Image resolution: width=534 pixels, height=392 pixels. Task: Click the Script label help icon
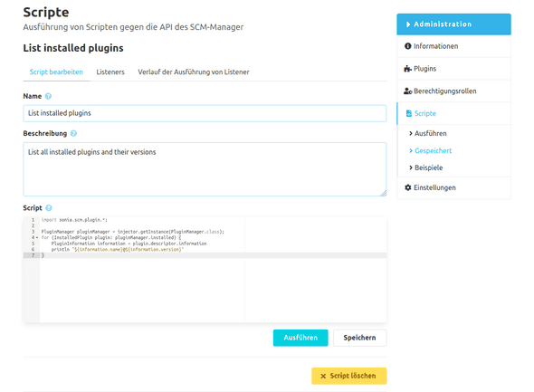tap(49, 207)
